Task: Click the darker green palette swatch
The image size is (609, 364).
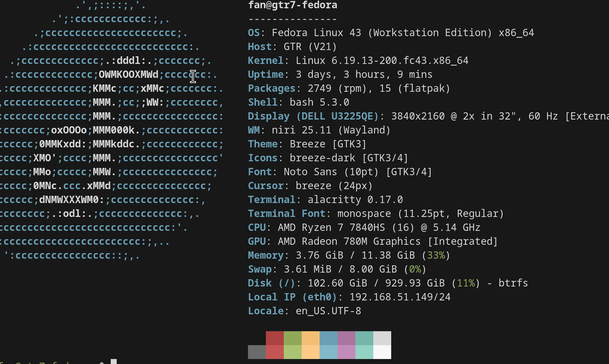Action: 292,338
